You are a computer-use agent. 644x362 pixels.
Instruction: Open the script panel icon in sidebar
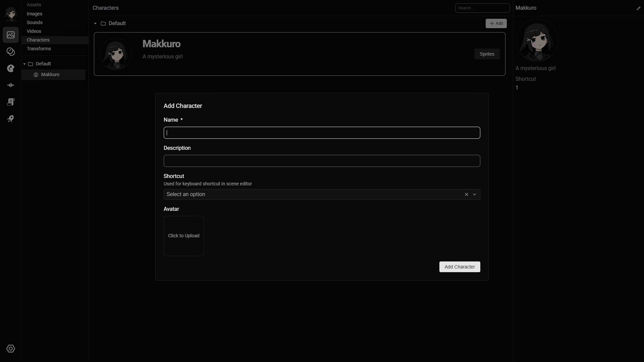(11, 102)
